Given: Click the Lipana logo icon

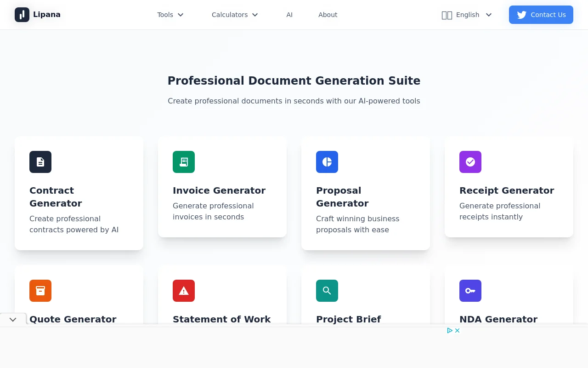Looking at the screenshot, I should point(22,15).
